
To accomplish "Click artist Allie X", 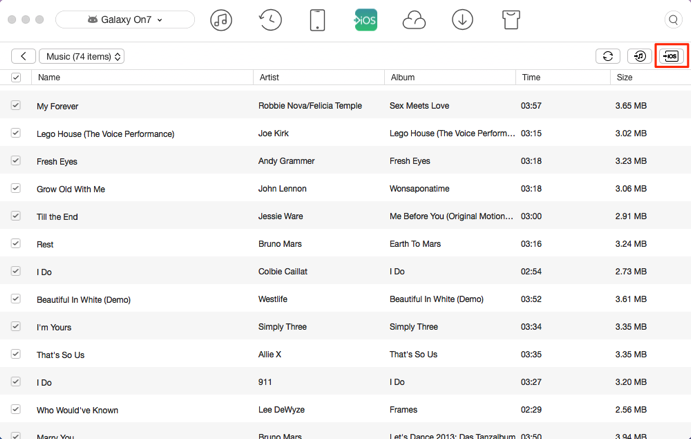I will (x=269, y=354).
